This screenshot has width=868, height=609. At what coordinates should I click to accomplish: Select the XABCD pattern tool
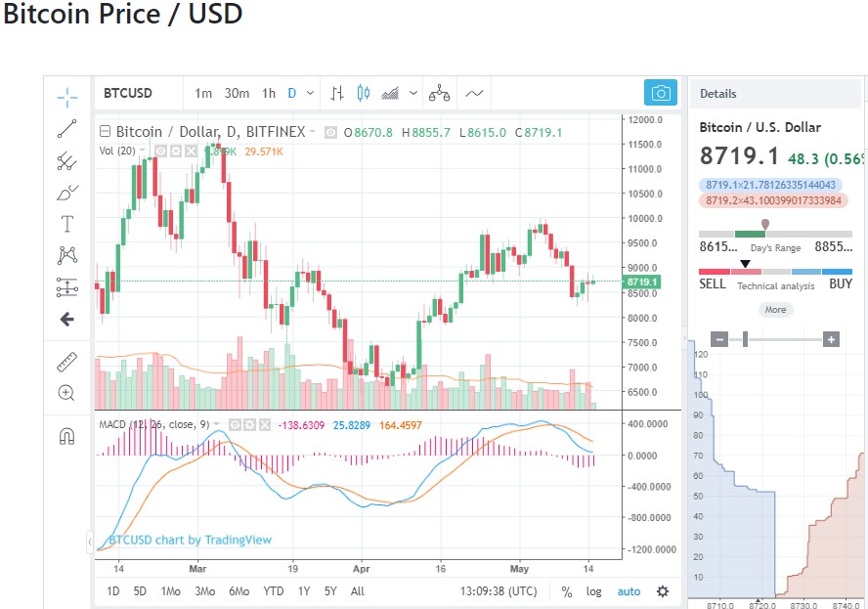pos(66,254)
